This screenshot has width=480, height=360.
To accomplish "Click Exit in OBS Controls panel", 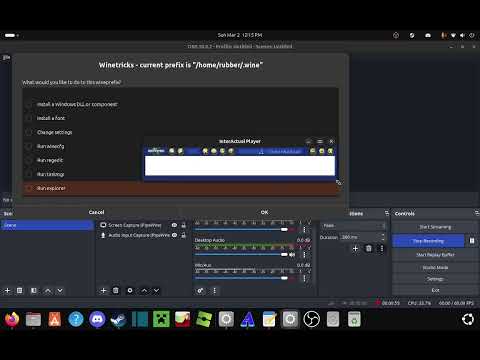I will coord(435,290).
